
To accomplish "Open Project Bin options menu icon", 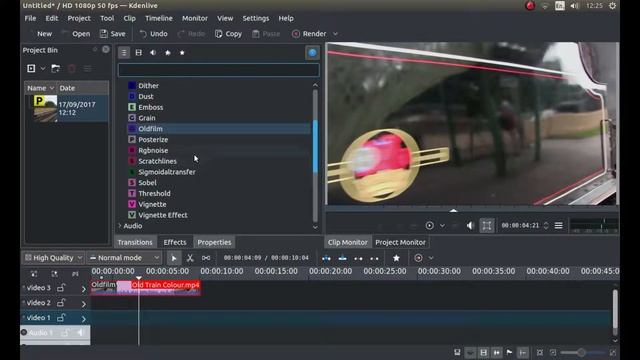I will (87, 69).
